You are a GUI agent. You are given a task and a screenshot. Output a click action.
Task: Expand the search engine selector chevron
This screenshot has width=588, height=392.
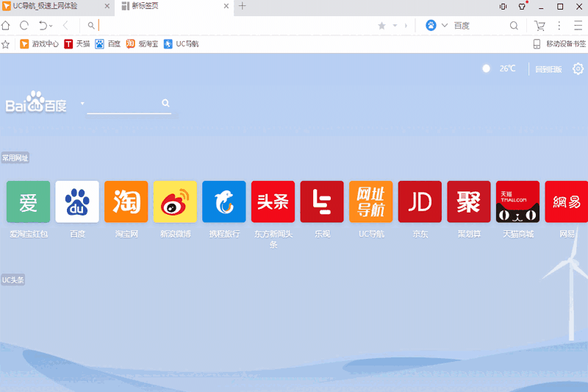point(445,26)
